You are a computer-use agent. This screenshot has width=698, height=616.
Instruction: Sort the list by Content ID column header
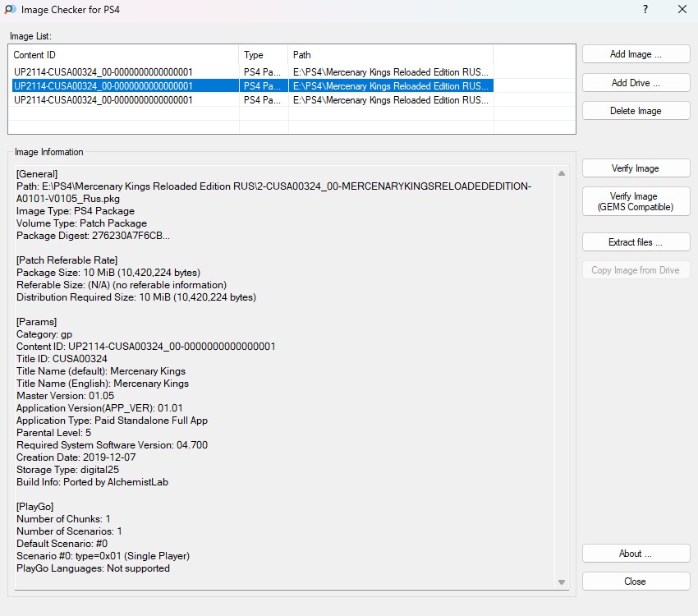[x=123, y=55]
